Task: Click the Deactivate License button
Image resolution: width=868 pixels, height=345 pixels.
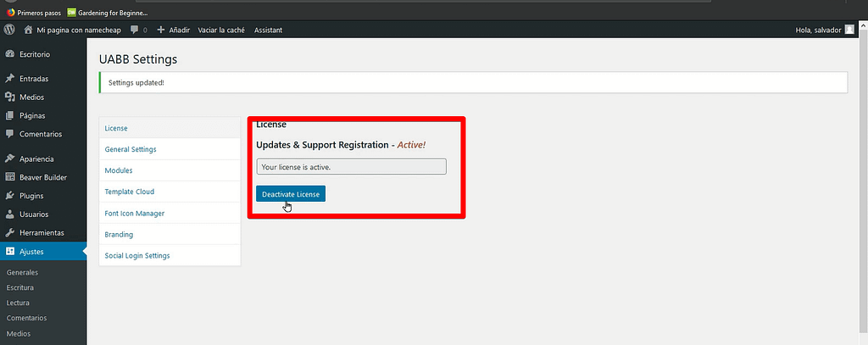Action: pos(291,194)
